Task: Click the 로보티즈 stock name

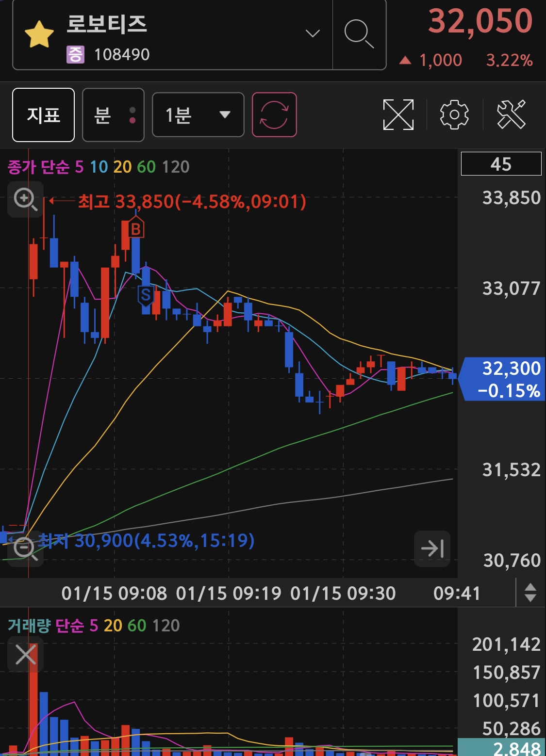Action: [x=107, y=24]
